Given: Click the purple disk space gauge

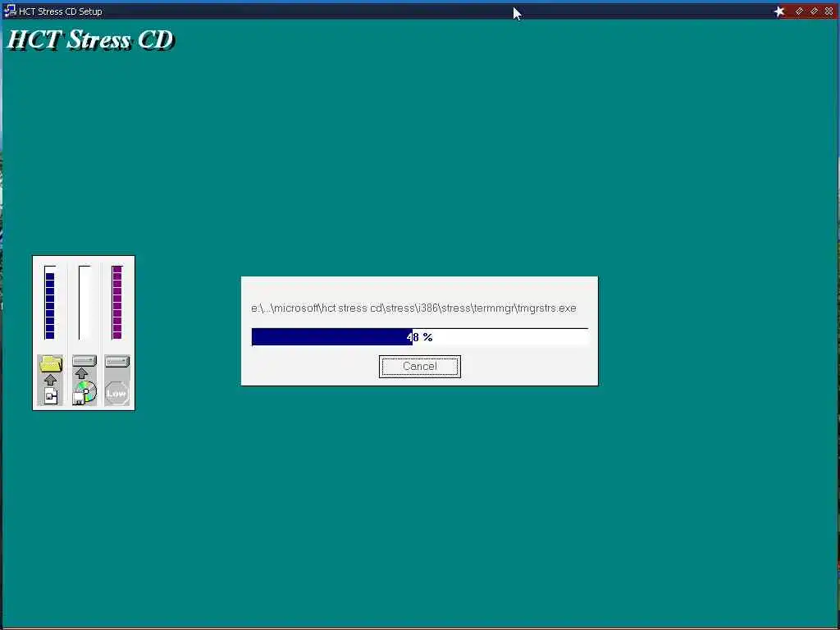Looking at the screenshot, I should [117, 303].
